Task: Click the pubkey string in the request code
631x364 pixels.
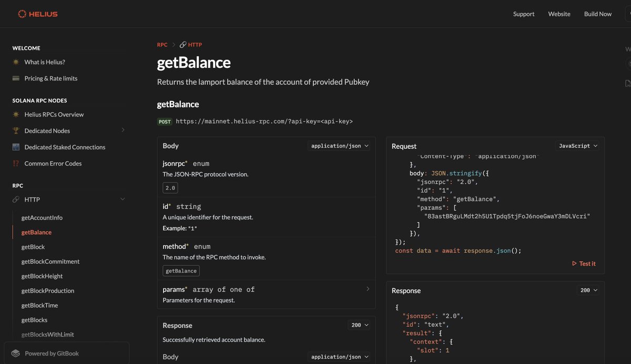Action: click(507, 216)
